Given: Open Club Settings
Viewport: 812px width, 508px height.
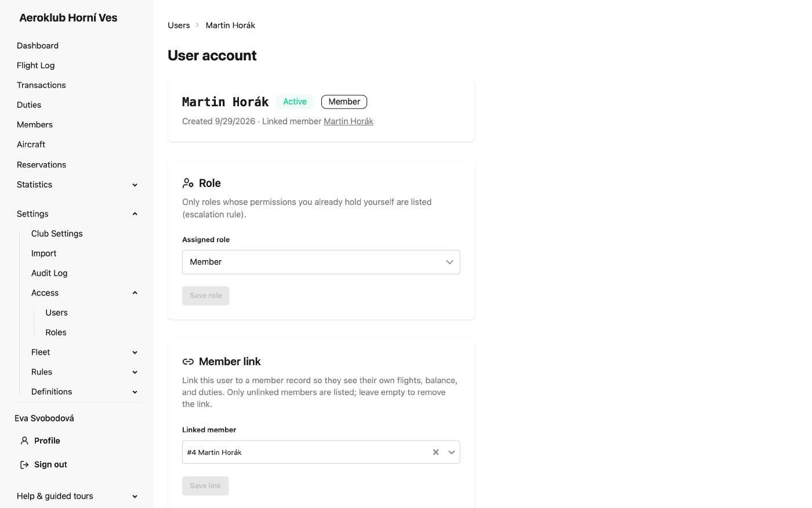Looking at the screenshot, I should pos(57,233).
